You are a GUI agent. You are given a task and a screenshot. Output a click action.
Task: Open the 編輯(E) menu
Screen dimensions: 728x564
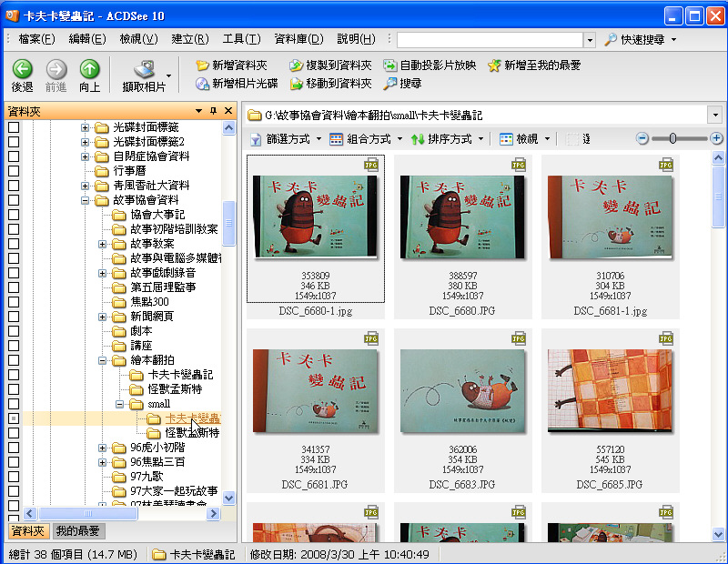(x=87, y=39)
